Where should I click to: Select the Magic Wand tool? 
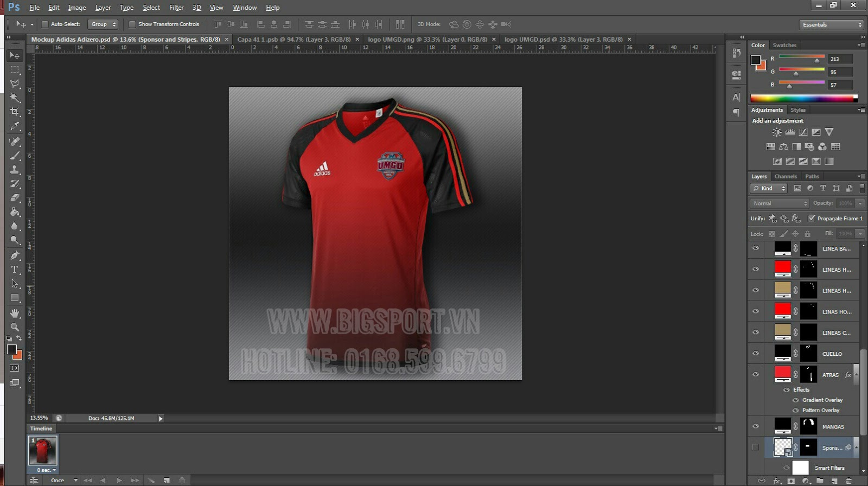pyautogui.click(x=15, y=98)
